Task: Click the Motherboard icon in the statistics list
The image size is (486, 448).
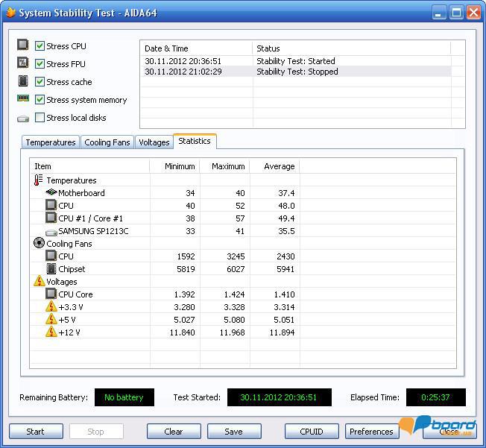Action: (x=51, y=193)
